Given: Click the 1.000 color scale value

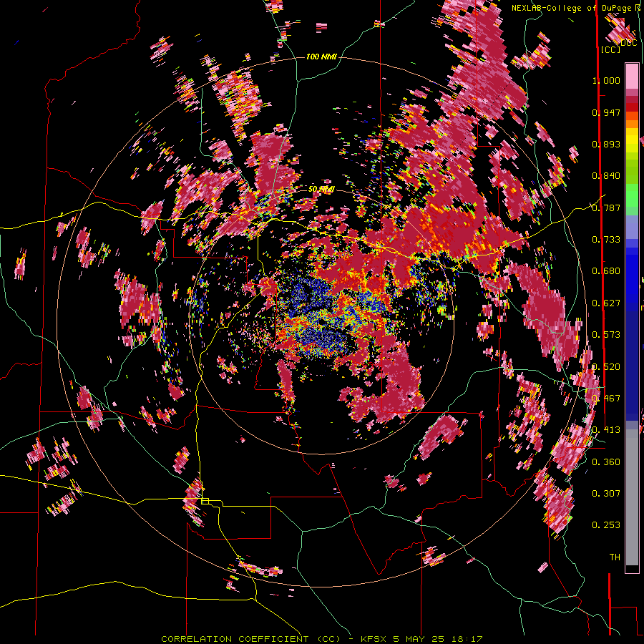Looking at the screenshot, I should [x=606, y=80].
